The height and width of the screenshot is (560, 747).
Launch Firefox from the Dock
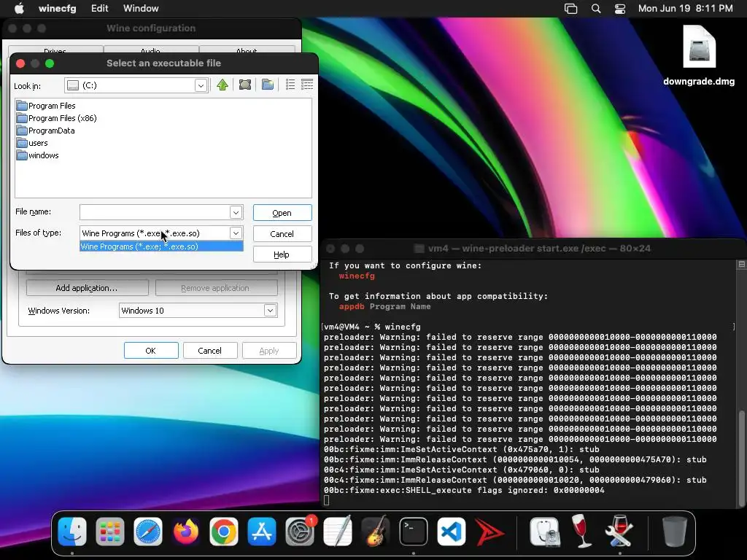pyautogui.click(x=186, y=532)
